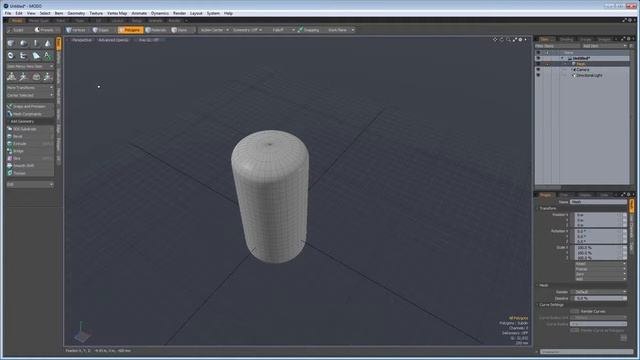Image resolution: width=640 pixels, height=360 pixels.
Task: Click the SDS Subdivide tool
Action: click(x=30, y=129)
